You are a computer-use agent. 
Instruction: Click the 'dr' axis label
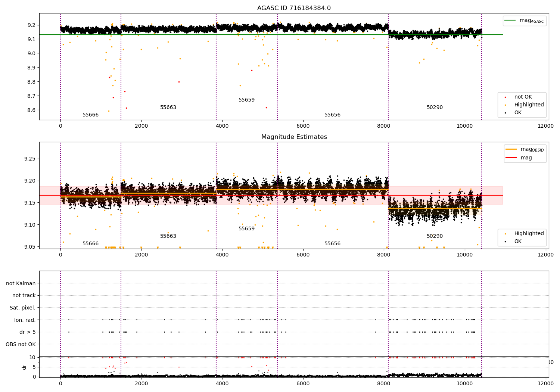click(24, 367)
